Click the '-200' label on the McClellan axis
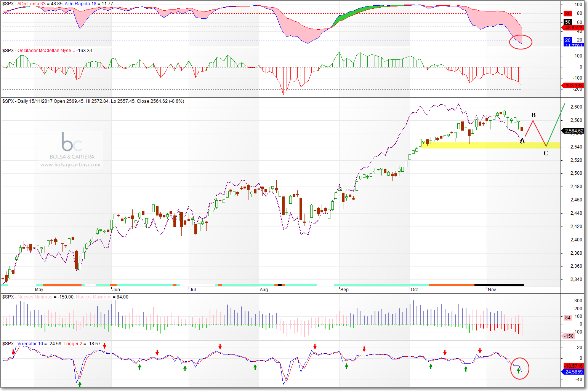The image size is (588, 391). [x=577, y=89]
